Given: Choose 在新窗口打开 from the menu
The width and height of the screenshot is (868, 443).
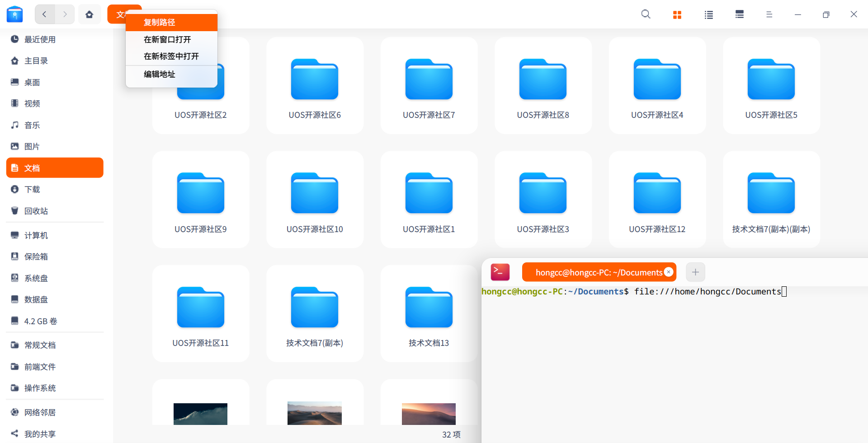Looking at the screenshot, I should click(171, 39).
